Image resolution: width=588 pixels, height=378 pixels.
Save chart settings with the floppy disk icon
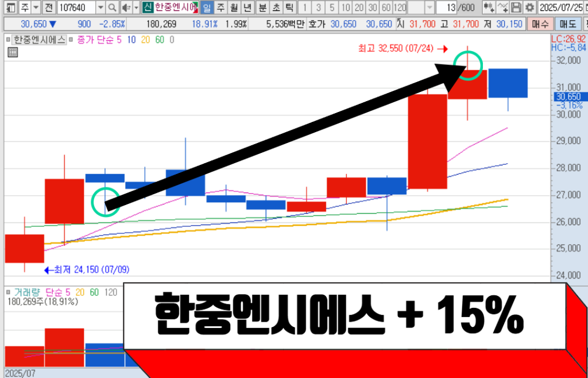[x=517, y=7]
